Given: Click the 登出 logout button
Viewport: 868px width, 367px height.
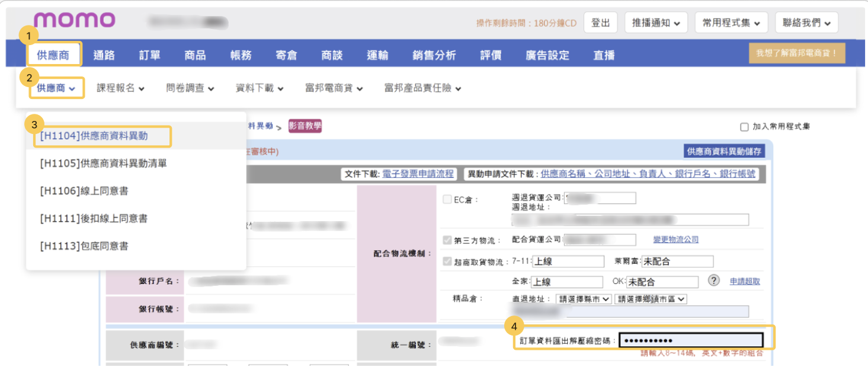Looking at the screenshot, I should click(x=600, y=23).
